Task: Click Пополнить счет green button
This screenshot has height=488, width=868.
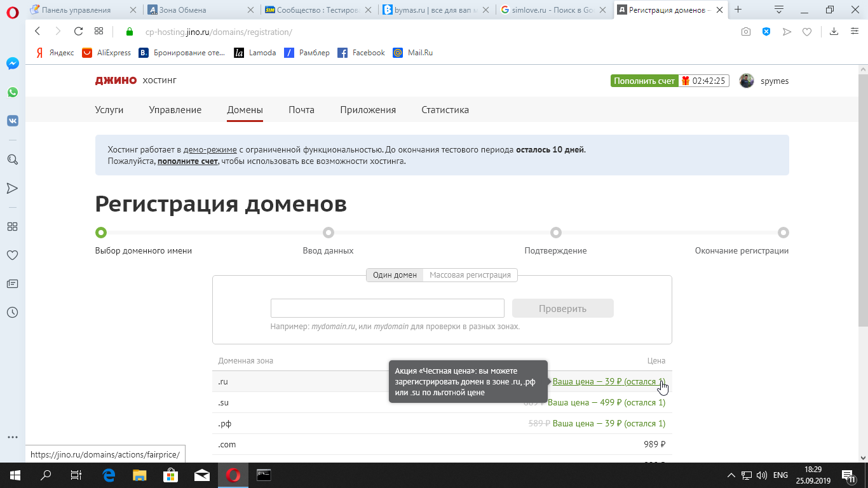Action: 644,81
